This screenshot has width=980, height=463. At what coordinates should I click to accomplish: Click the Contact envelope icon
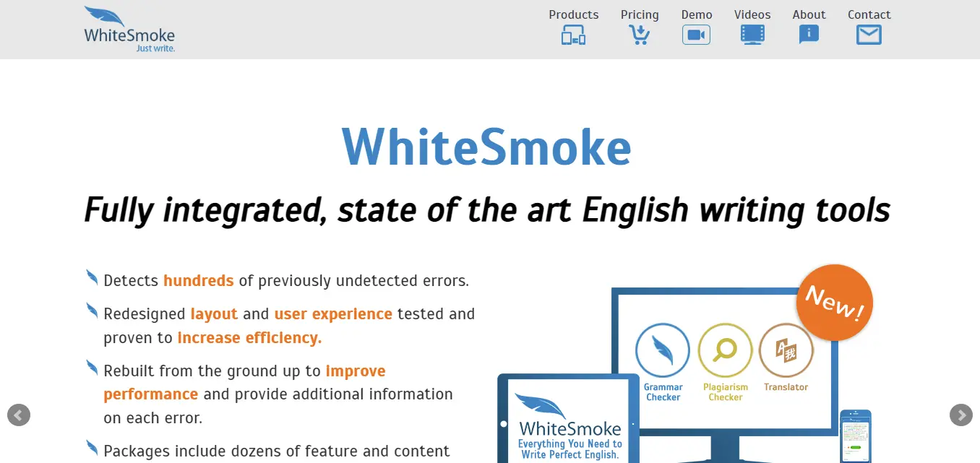tap(869, 35)
